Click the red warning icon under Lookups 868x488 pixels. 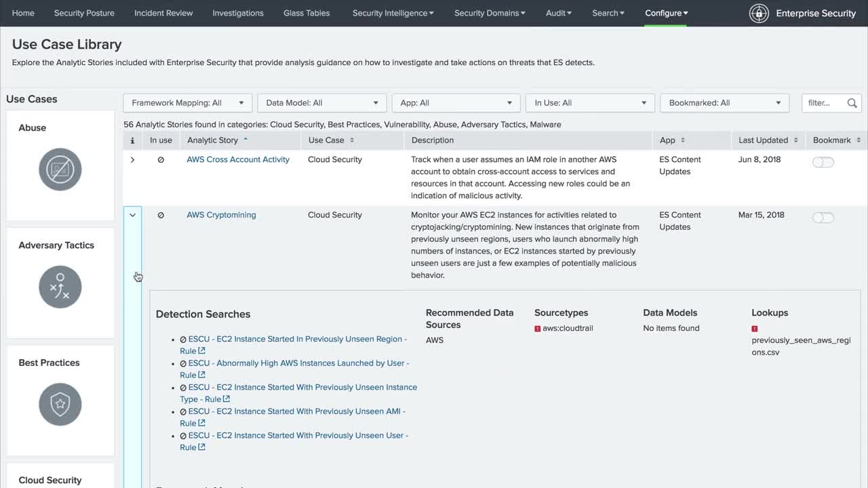755,329
